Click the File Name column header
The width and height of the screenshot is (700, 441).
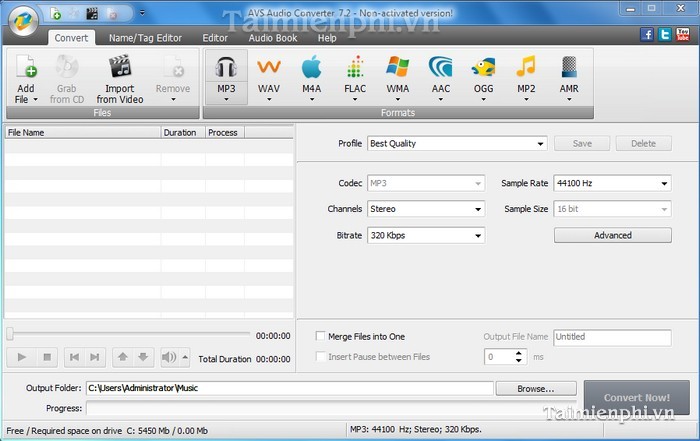(83, 133)
